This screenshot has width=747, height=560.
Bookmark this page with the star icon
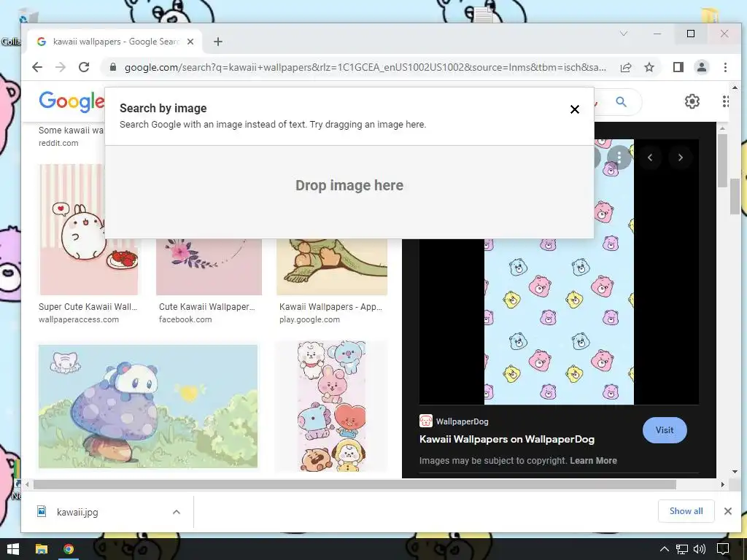pyautogui.click(x=649, y=67)
